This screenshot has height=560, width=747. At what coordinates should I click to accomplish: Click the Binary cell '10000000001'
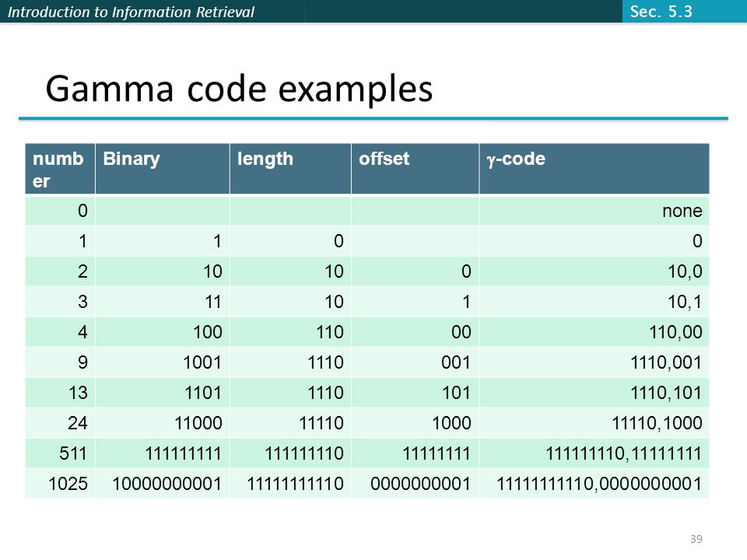click(163, 484)
